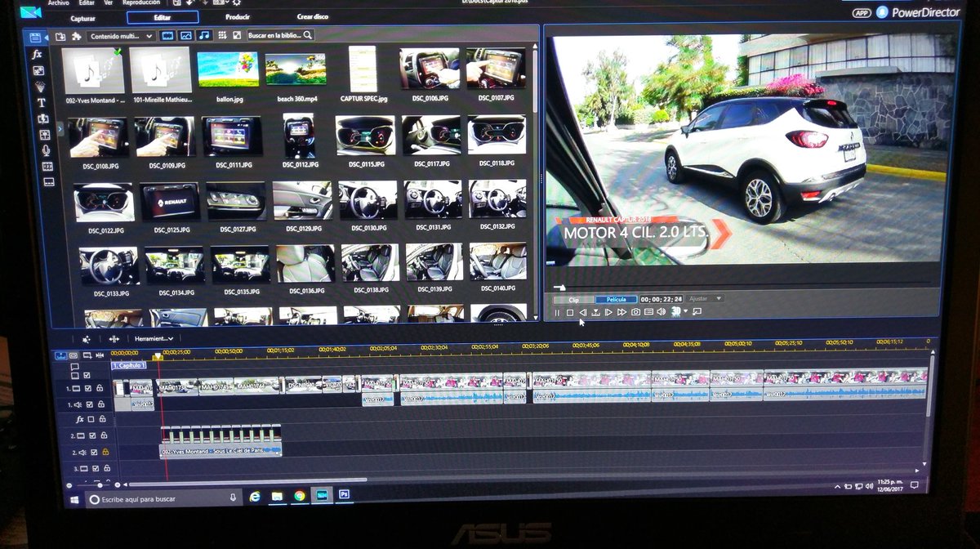Open the settings gear in the top bar
980x549 pixels.
[x=237, y=3]
